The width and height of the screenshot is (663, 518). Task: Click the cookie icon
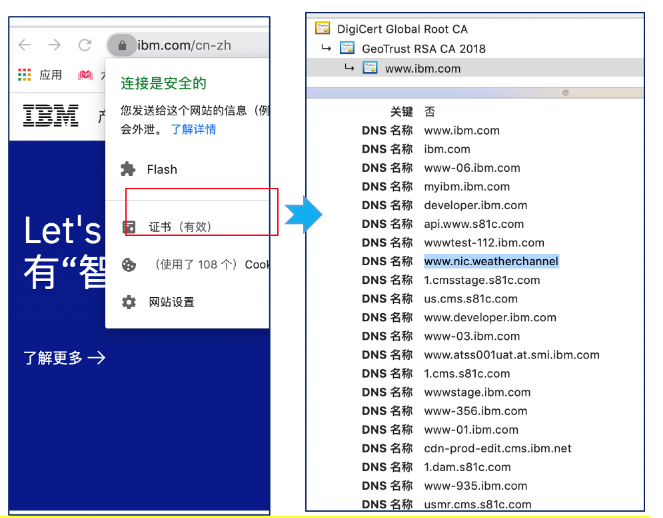pos(129,265)
